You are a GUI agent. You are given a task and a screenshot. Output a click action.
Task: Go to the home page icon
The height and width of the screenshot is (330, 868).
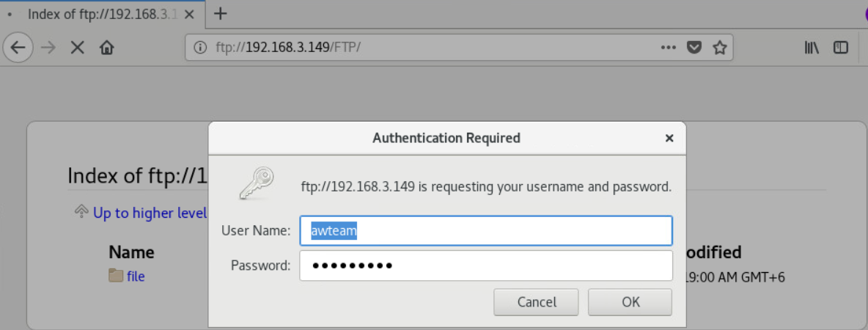pos(106,48)
